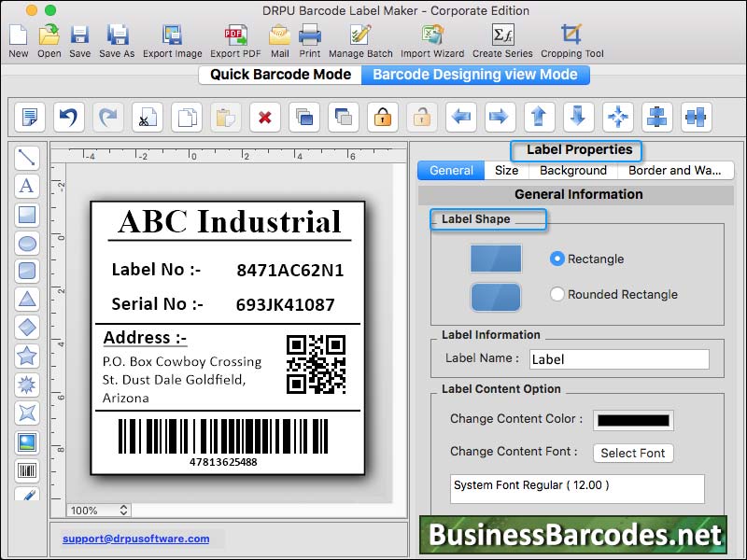Switch to the Background tab
The height and width of the screenshot is (560, 747).
[572, 171]
